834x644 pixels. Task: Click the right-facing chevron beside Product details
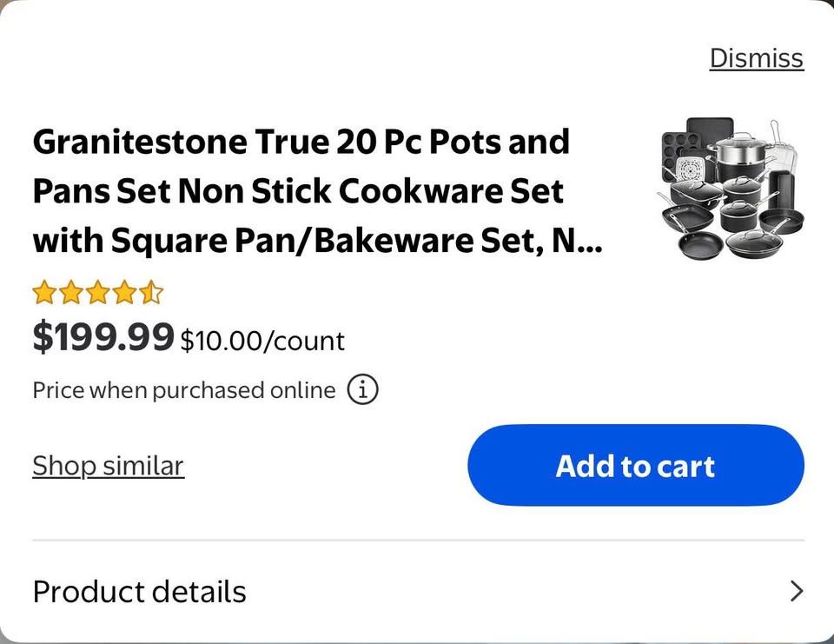(796, 591)
